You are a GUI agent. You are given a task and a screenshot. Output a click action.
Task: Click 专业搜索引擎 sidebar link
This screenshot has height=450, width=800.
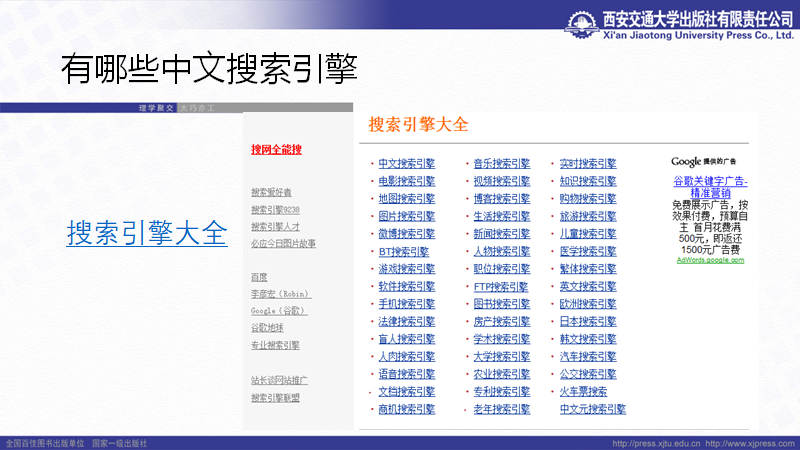click(x=275, y=345)
